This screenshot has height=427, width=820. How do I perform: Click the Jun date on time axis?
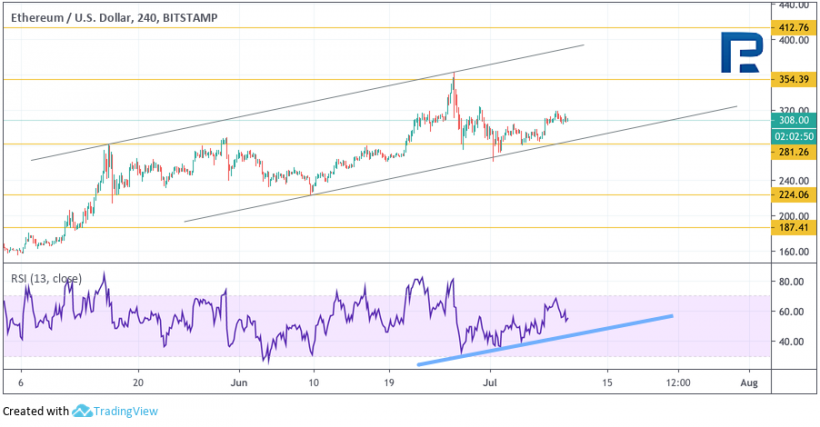(x=239, y=382)
